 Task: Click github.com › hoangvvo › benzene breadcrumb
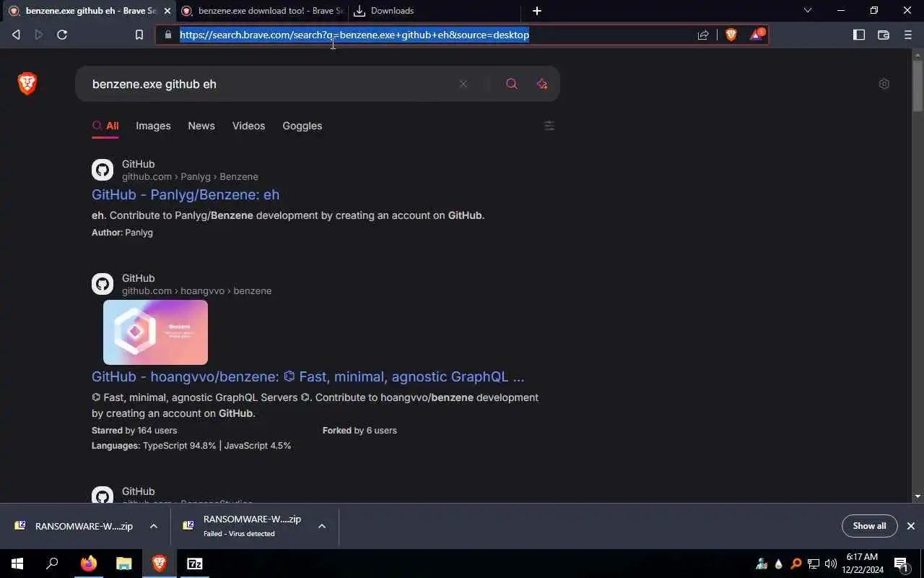coord(197,290)
